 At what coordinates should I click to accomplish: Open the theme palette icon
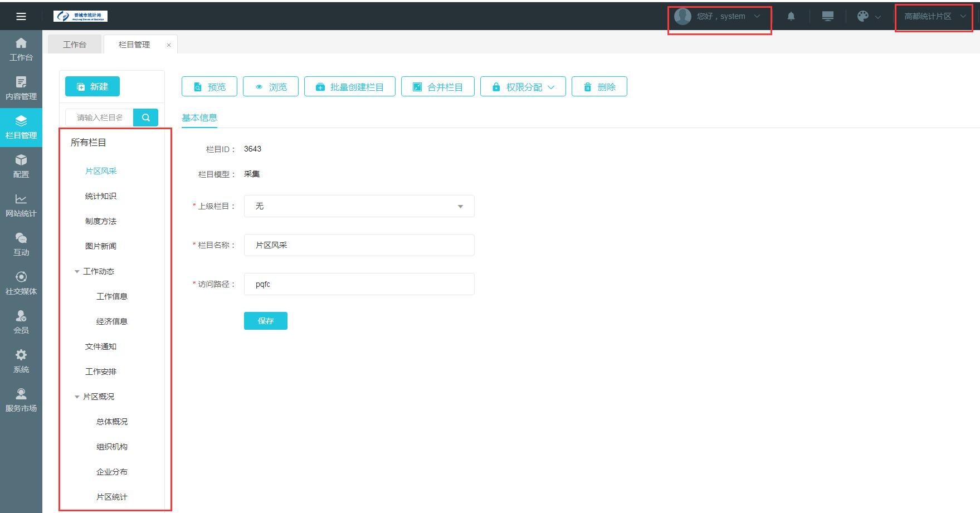[x=863, y=16]
